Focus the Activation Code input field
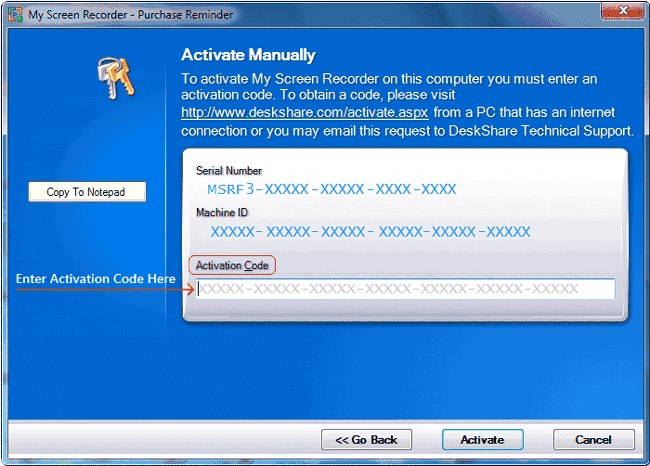Screen dimensions: 650x466 405,289
